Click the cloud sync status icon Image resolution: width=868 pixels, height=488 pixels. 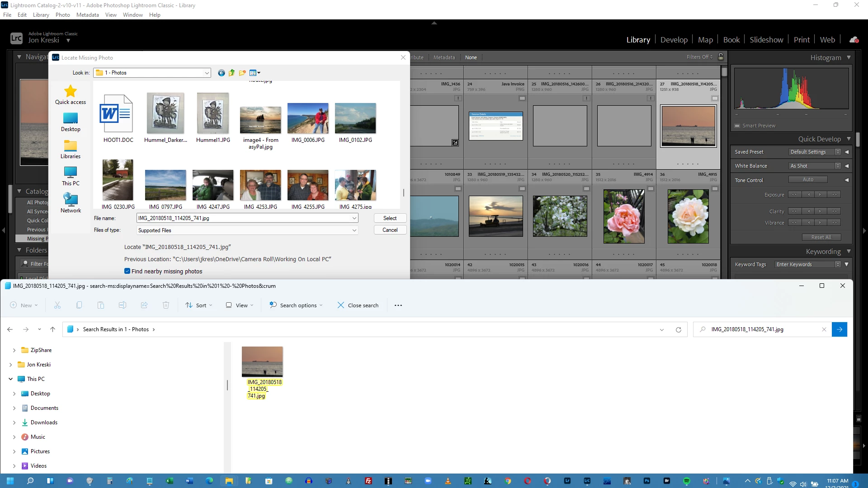coord(854,40)
